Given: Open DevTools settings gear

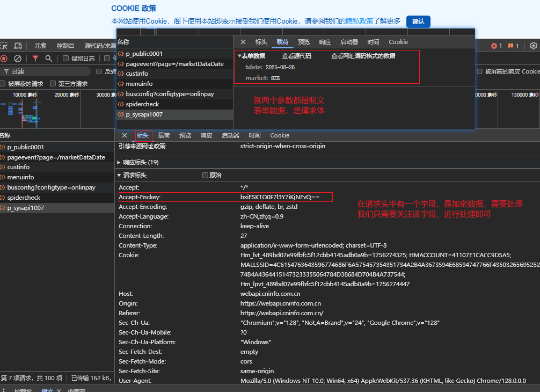Looking at the screenshot, I should point(533,46).
